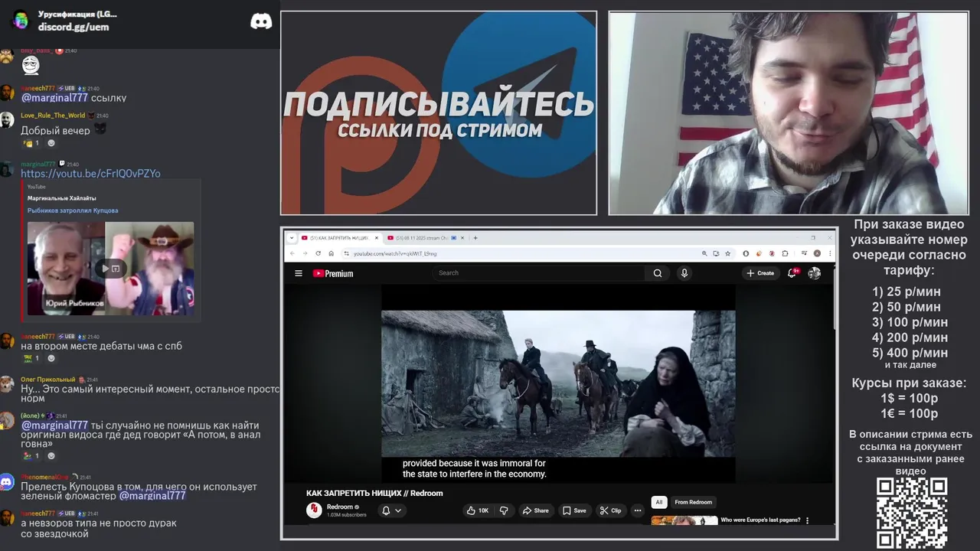Viewport: 980px width, 551px height.
Task: Open browser extensions puzzle icon
Action: click(x=785, y=253)
